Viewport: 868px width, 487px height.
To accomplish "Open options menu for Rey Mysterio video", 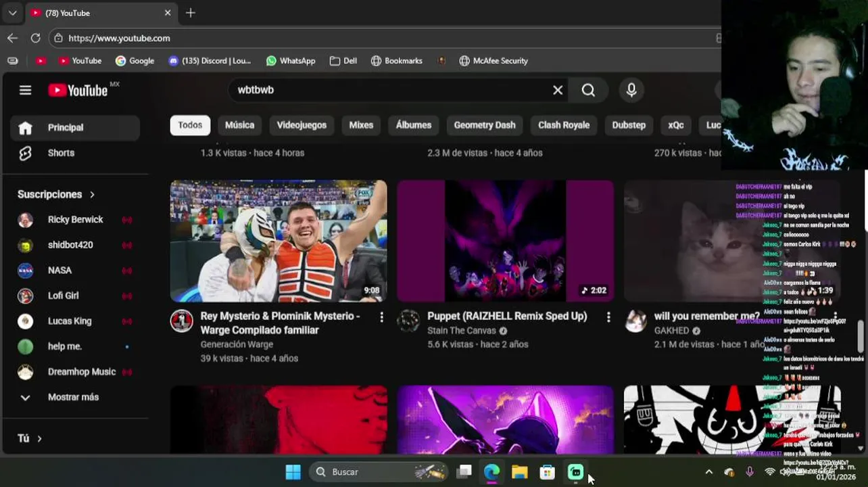I will click(381, 317).
